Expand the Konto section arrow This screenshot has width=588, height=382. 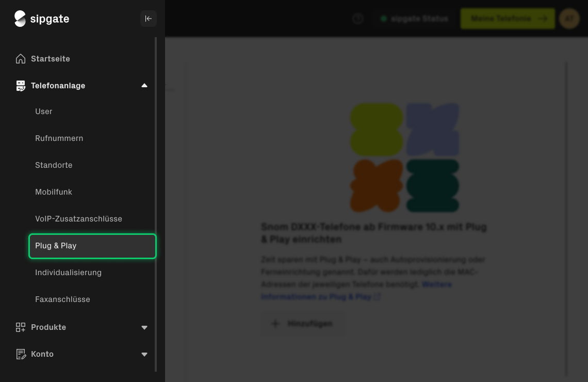[144, 354]
